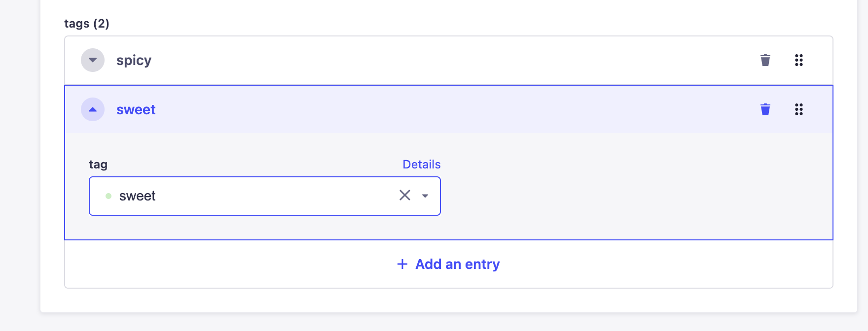This screenshot has width=868, height=331.
Task: Click the tags (2) section label
Action: pyautogui.click(x=87, y=24)
